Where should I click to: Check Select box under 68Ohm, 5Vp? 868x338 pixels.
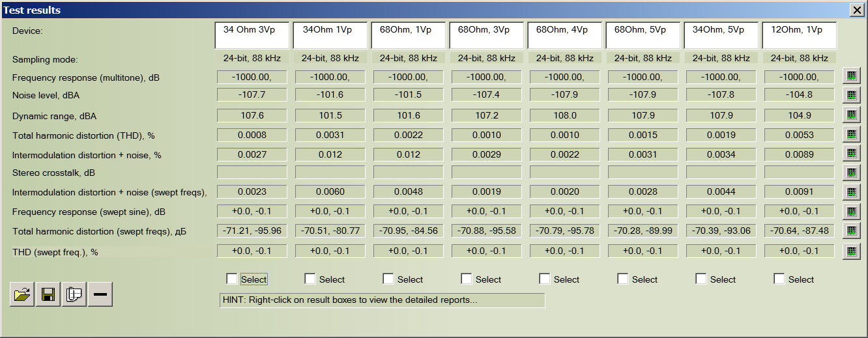click(623, 279)
